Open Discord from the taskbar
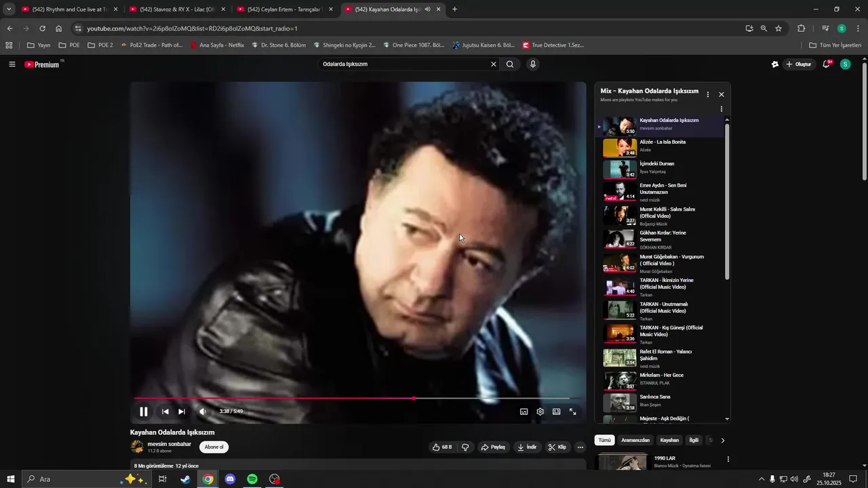The width and height of the screenshot is (868, 488). 230,479
